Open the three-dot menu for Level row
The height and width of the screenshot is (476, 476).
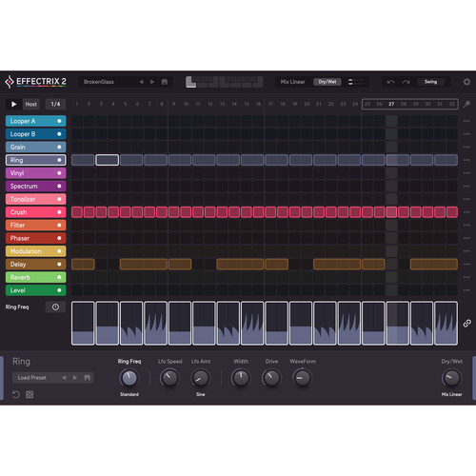click(x=466, y=290)
